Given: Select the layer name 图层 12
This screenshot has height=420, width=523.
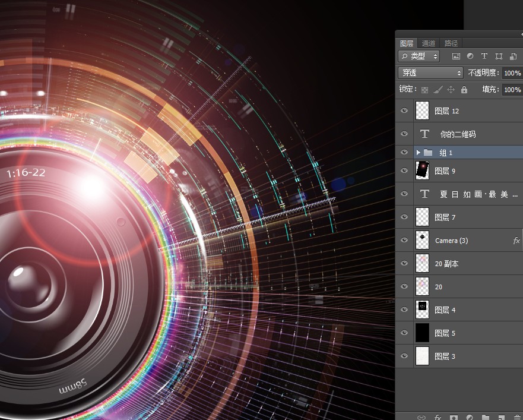Looking at the screenshot, I should coord(447,111).
